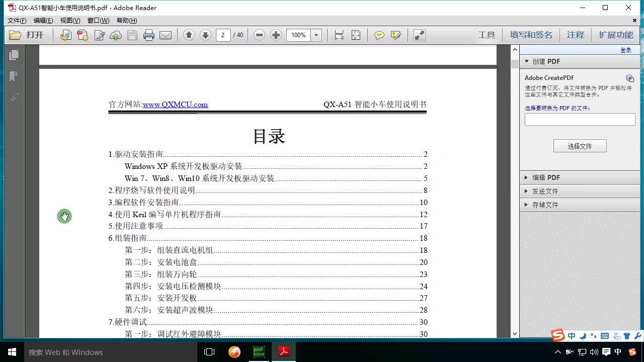
Task: Click the create PDF online icon
Action: click(x=83, y=35)
